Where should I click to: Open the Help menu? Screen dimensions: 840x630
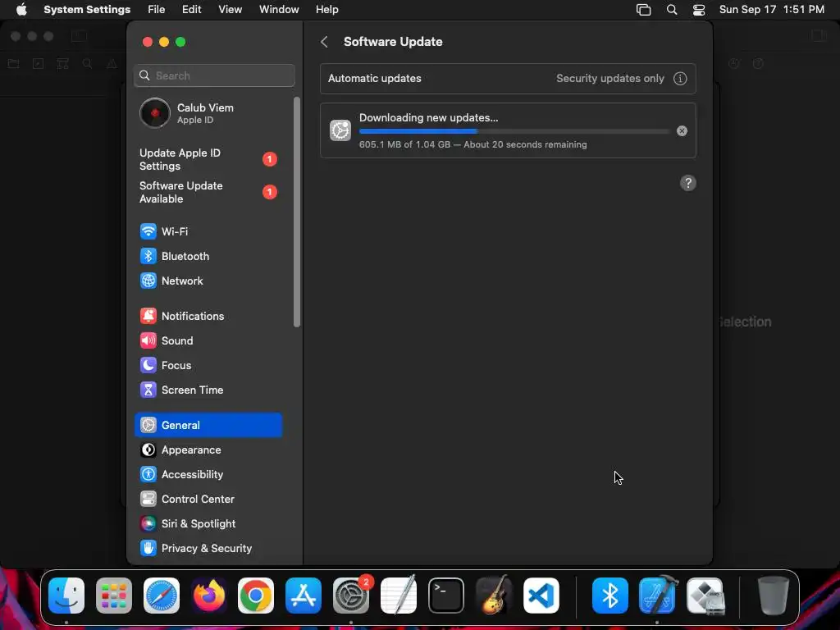pyautogui.click(x=326, y=10)
